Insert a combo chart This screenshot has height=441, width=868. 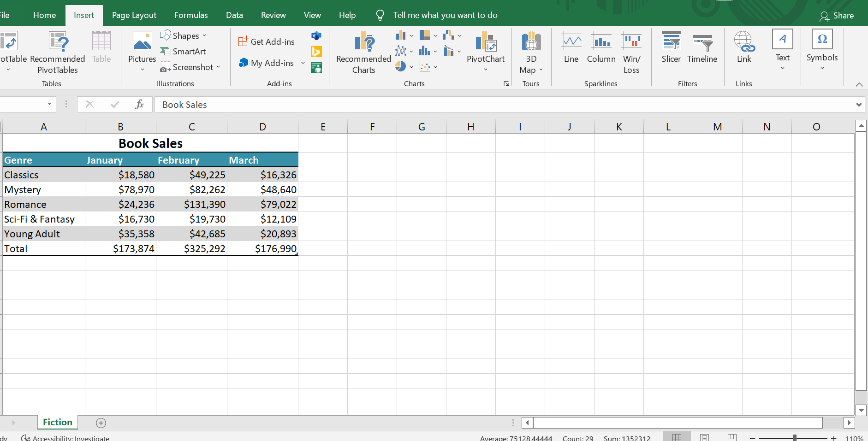pos(452,51)
